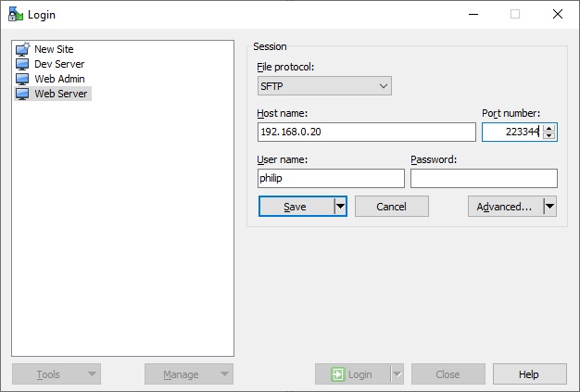Open the Save button dropdown arrow
This screenshot has width=580, height=392.
[x=340, y=207]
